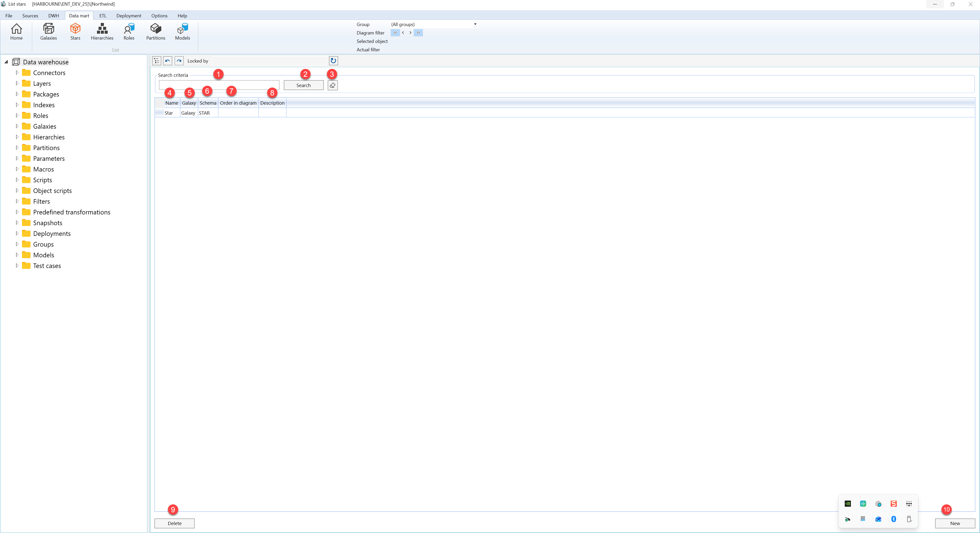Go to previous diagram filter arrow
Viewport: 980px width, 533px height.
[x=403, y=33]
